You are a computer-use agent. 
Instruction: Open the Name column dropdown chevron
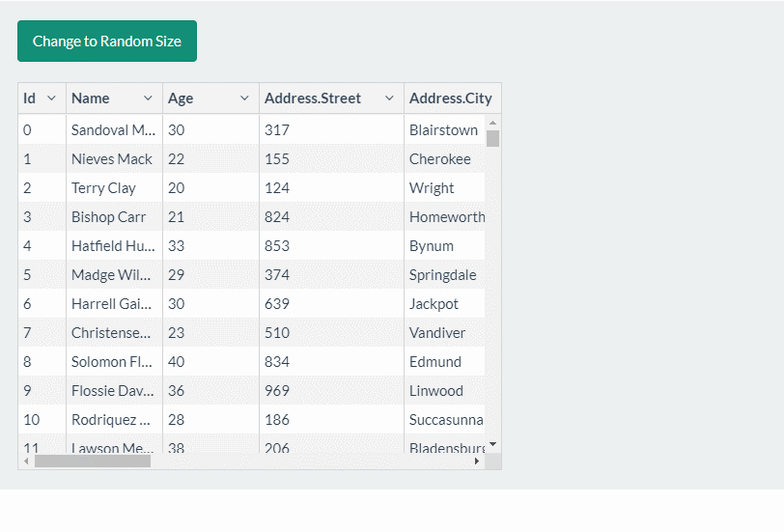[148, 98]
